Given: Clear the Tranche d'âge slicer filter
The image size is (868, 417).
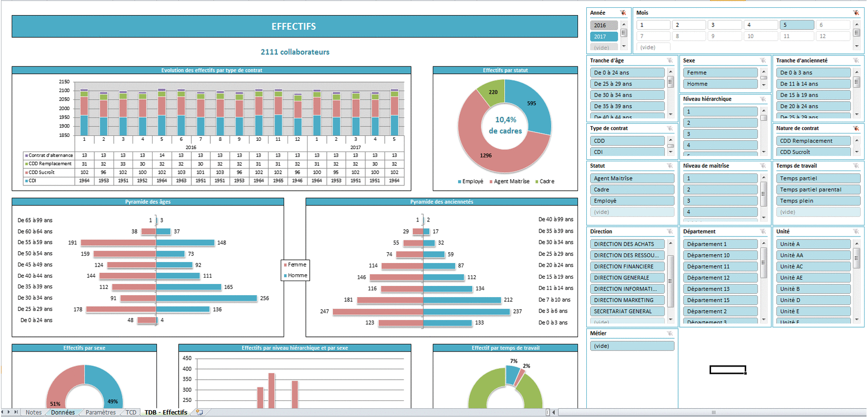Looking at the screenshot, I should 670,61.
